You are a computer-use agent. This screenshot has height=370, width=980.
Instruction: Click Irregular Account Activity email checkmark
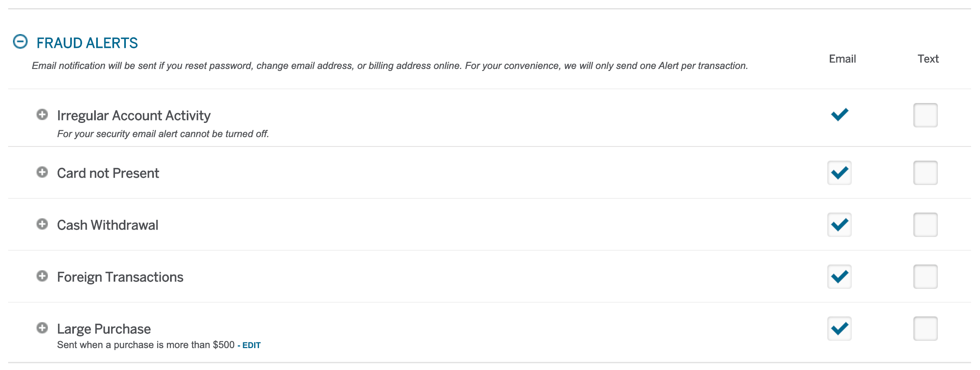(840, 115)
